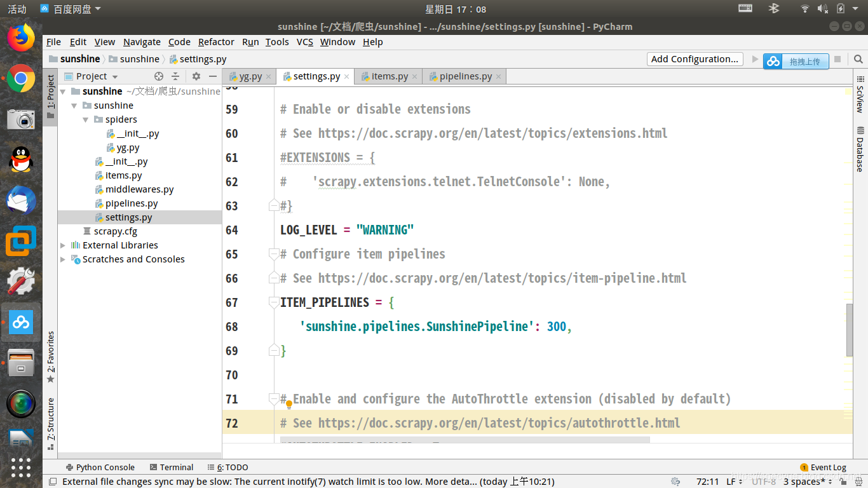Fold the code block at line 67

[x=274, y=302]
